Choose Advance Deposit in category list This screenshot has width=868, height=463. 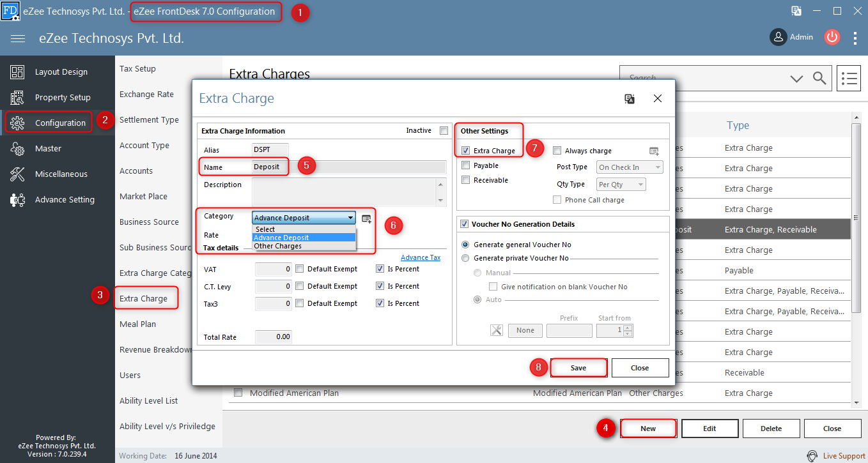click(304, 238)
